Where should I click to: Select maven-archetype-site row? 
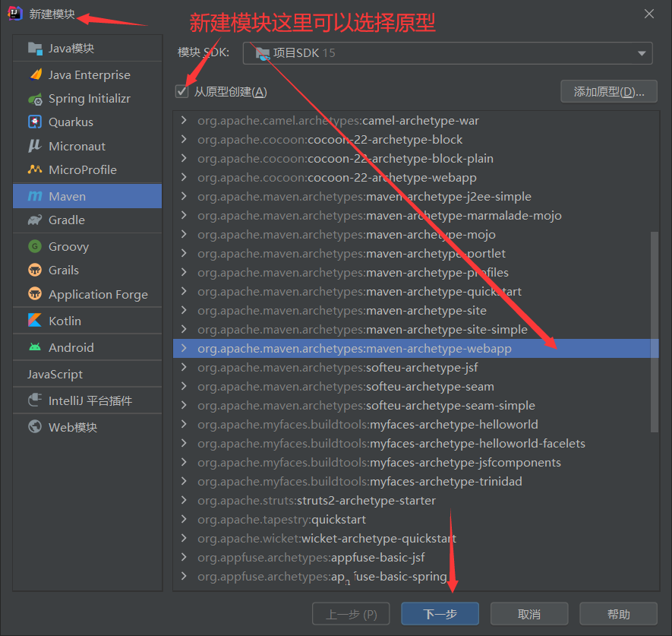(415, 310)
